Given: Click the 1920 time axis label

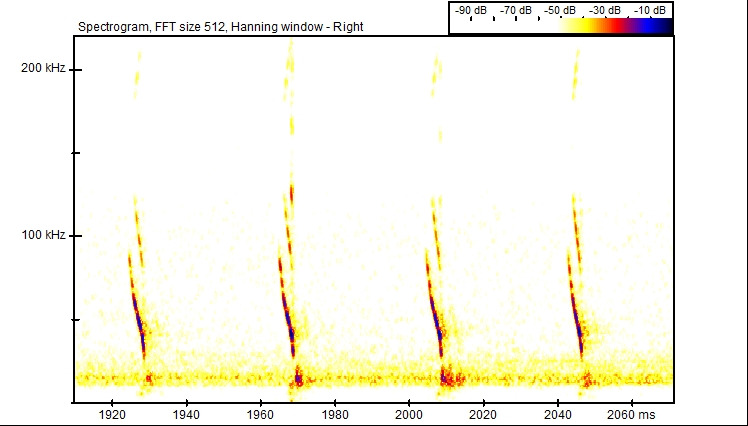Looking at the screenshot, I should (112, 413).
